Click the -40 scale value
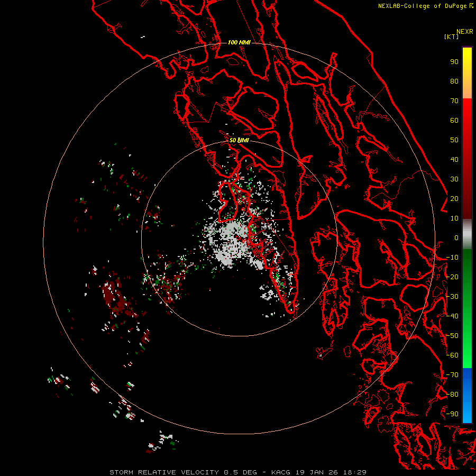Screen dimensions: 476x476 452,316
